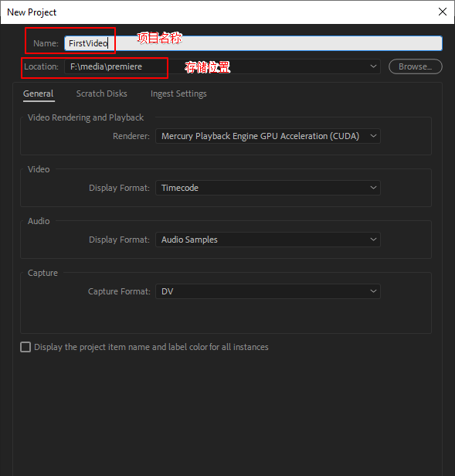Viewport: 455px width, 476px height.
Task: Close the New Project dialog with the X
Action: point(442,12)
